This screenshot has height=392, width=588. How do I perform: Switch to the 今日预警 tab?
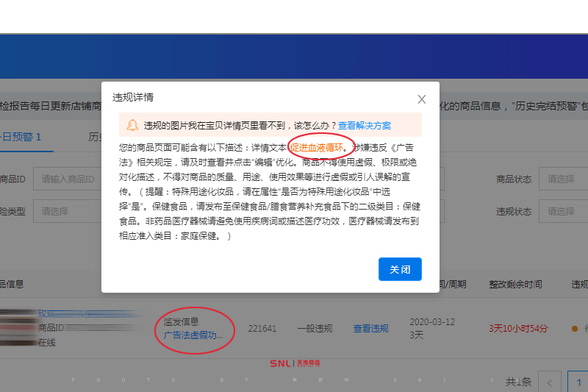pyautogui.click(x=22, y=137)
